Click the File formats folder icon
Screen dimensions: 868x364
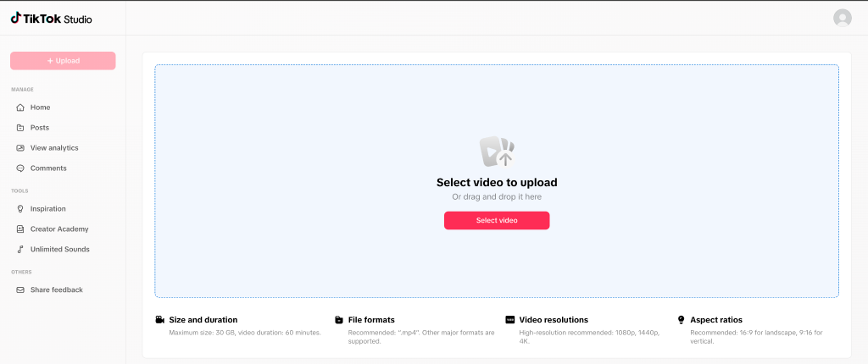pyautogui.click(x=339, y=320)
